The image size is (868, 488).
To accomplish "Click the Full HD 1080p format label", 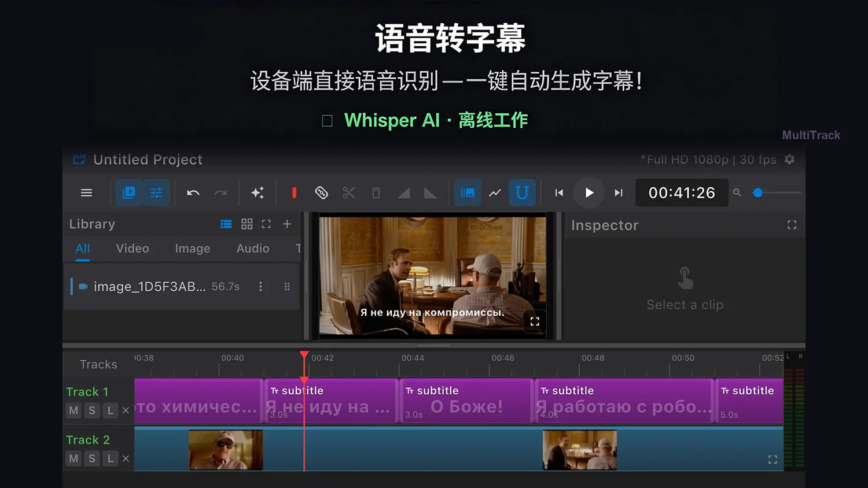I will tap(708, 160).
